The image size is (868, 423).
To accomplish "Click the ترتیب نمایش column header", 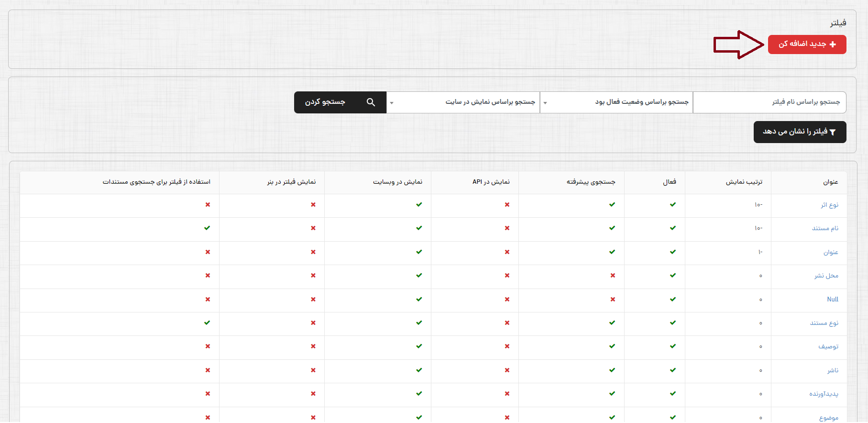I will [x=744, y=182].
